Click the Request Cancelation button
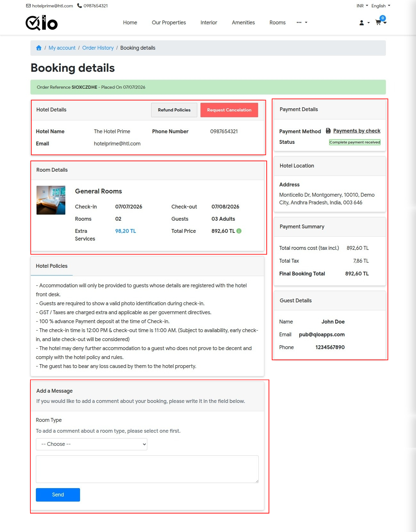This screenshot has width=416, height=532. 229,110
